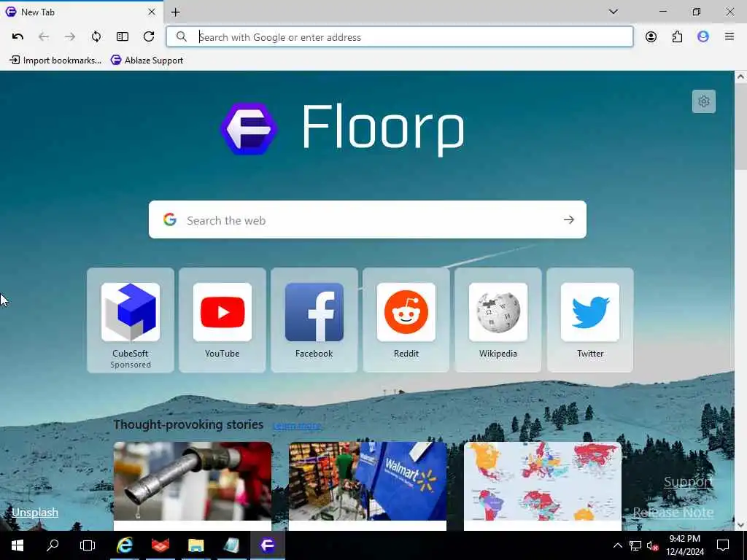Select the New Tab tab
Image resolution: width=747 pixels, height=560 pixels.
82,12
